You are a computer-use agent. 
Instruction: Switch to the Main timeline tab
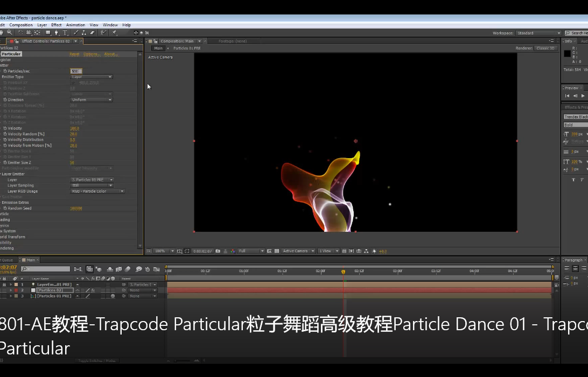point(30,260)
